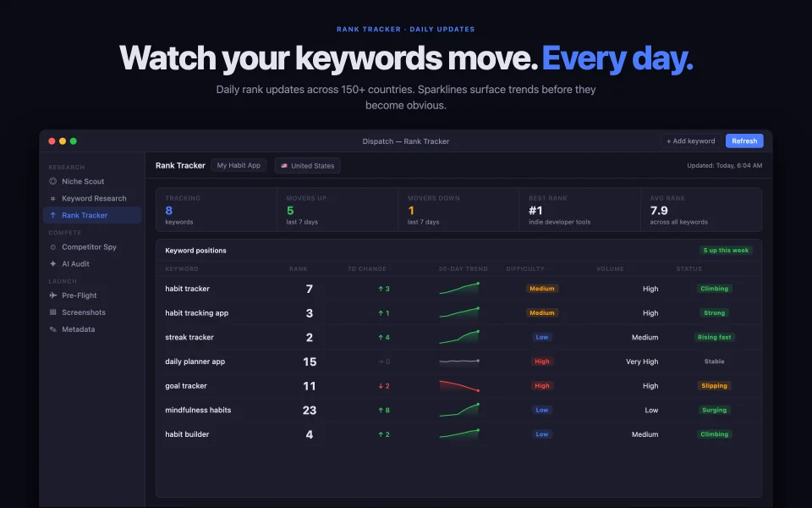
Task: Sort by Volume column header
Action: click(610, 269)
